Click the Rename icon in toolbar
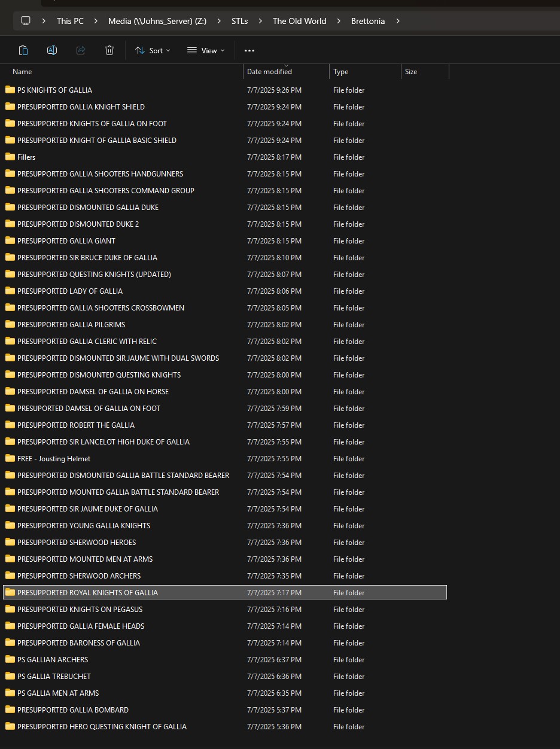 coord(52,50)
